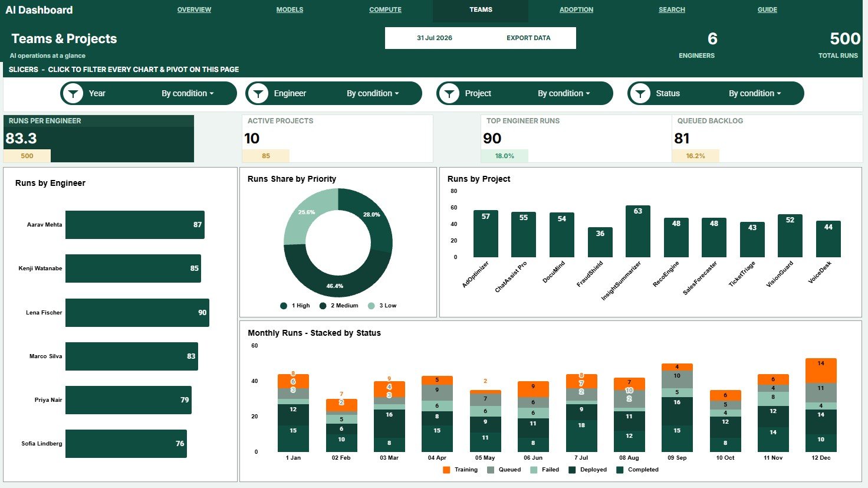Click the Total Runs value 500
This screenshot has height=488, width=868.
coord(845,39)
